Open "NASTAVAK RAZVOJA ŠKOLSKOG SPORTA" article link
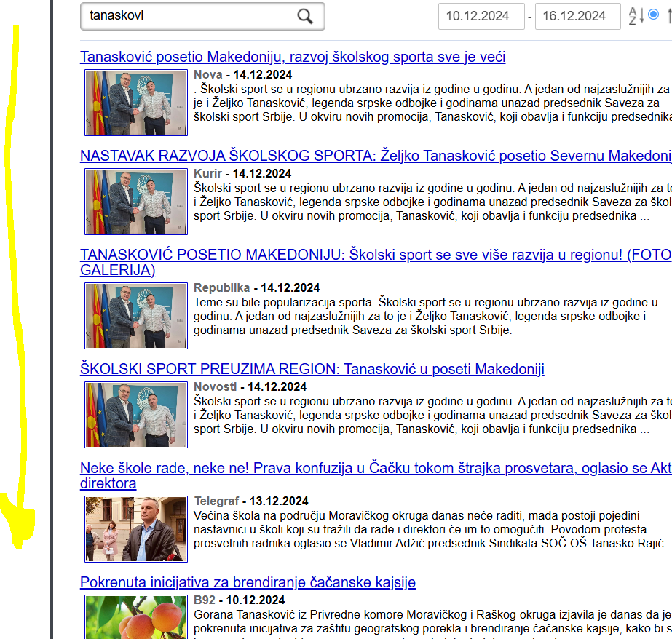Viewport: 672px width, 639px height. pos(376,156)
